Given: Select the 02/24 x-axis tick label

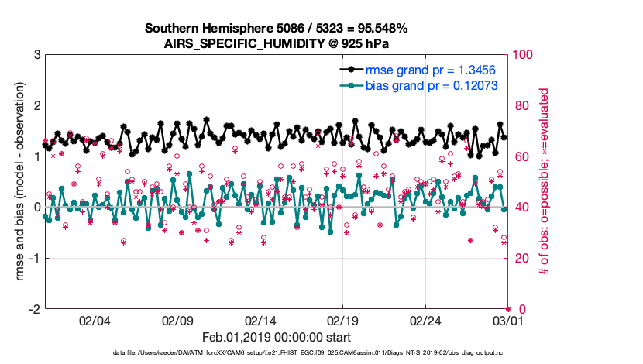Looking at the screenshot, I should [x=425, y=320].
